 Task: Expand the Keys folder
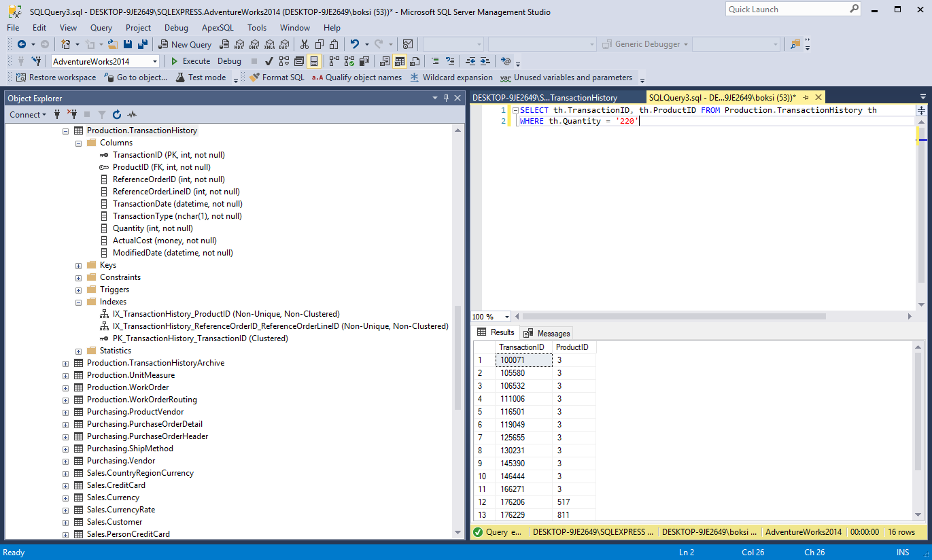(x=79, y=265)
